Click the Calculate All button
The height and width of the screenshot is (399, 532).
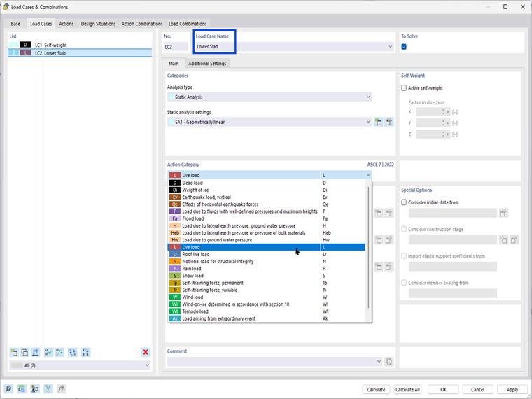tap(407, 389)
